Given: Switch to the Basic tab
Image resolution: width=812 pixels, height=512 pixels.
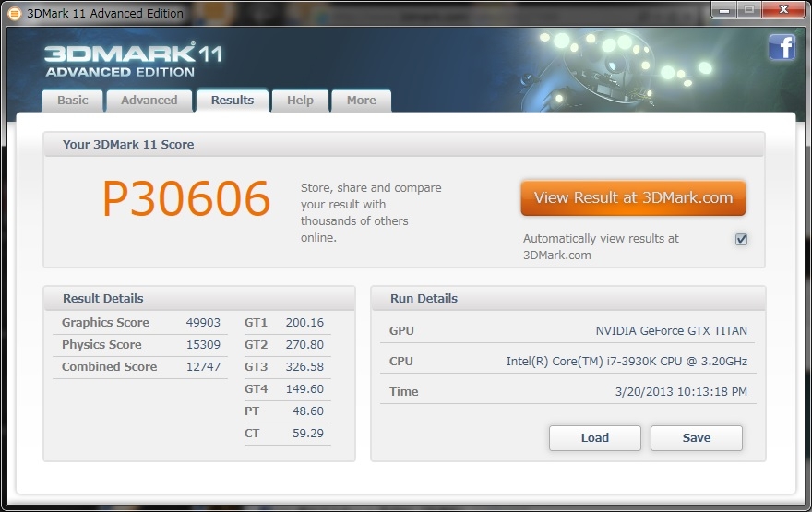Looking at the screenshot, I should pyautogui.click(x=73, y=101).
